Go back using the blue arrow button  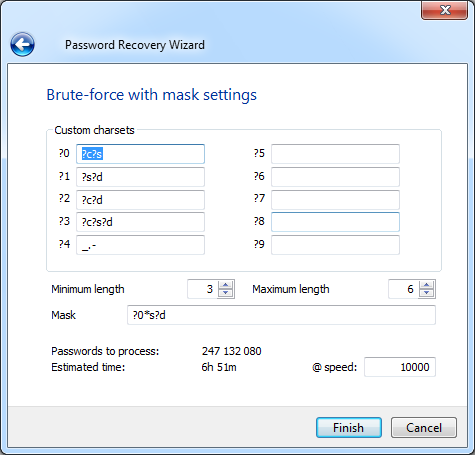point(22,44)
